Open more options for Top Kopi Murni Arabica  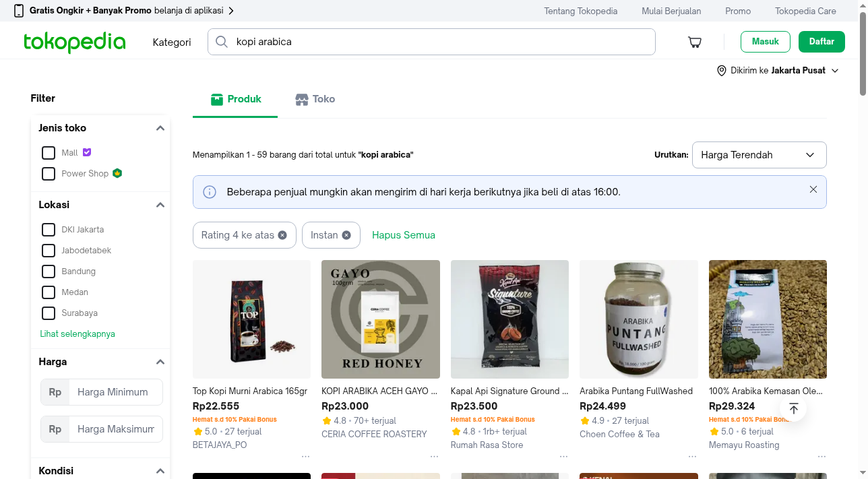coord(305,456)
